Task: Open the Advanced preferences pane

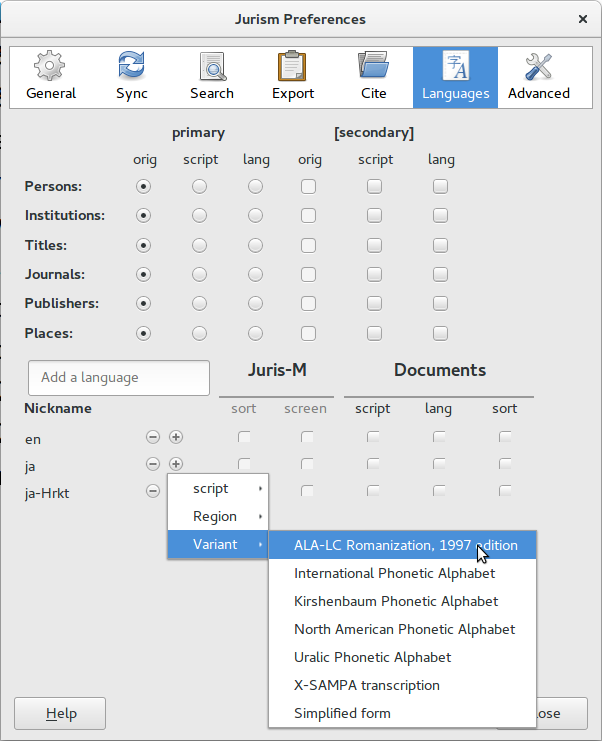Action: pos(539,77)
